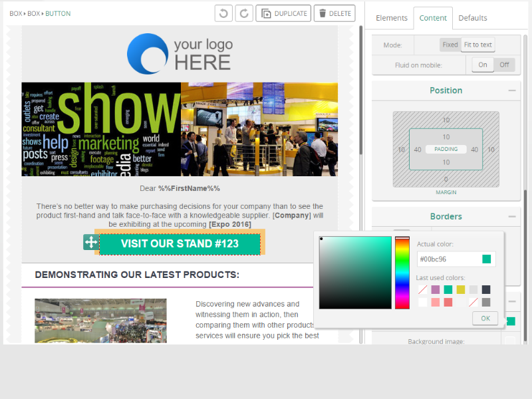Pick the purple last-used color
This screenshot has height=399, width=532.
coord(436,289)
